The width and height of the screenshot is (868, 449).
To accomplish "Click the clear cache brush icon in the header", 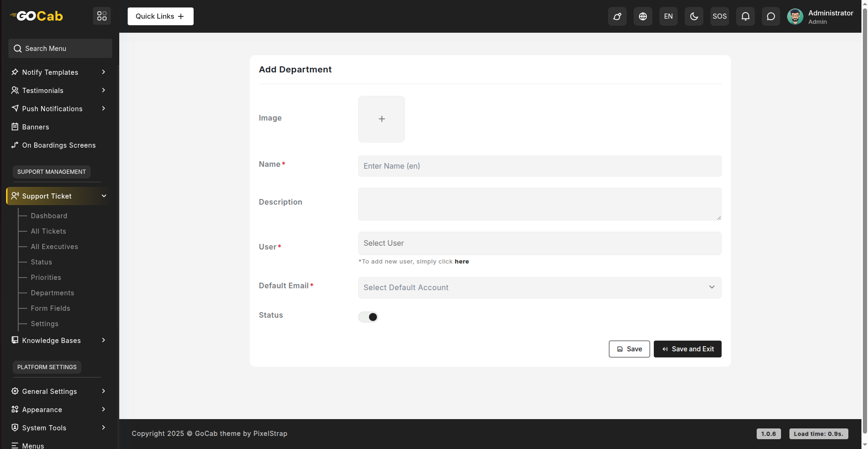I will pos(617,16).
